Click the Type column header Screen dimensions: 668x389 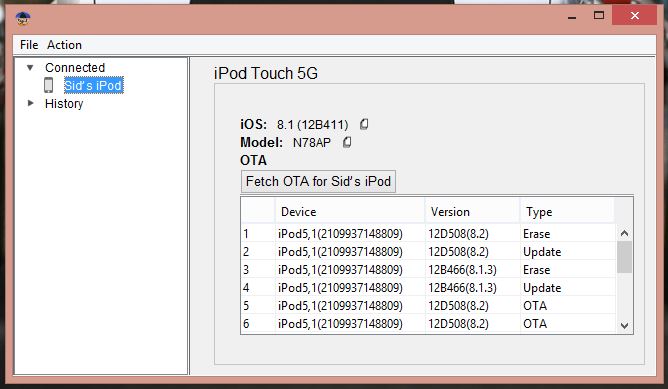pyautogui.click(x=567, y=212)
